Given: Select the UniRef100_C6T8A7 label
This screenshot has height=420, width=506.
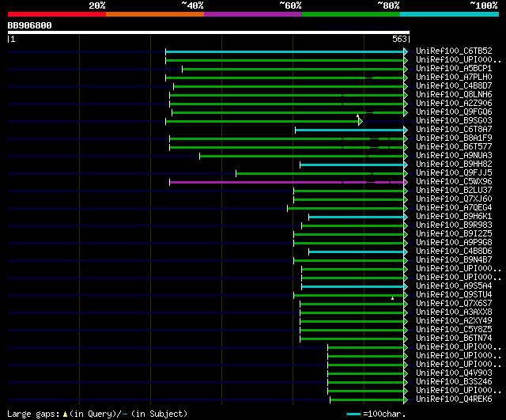Looking at the screenshot, I should pyautogui.click(x=454, y=130).
